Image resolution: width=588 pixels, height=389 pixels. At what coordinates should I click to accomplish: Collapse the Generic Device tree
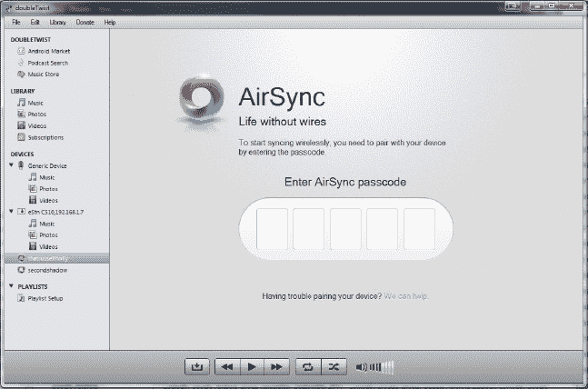[11, 165]
